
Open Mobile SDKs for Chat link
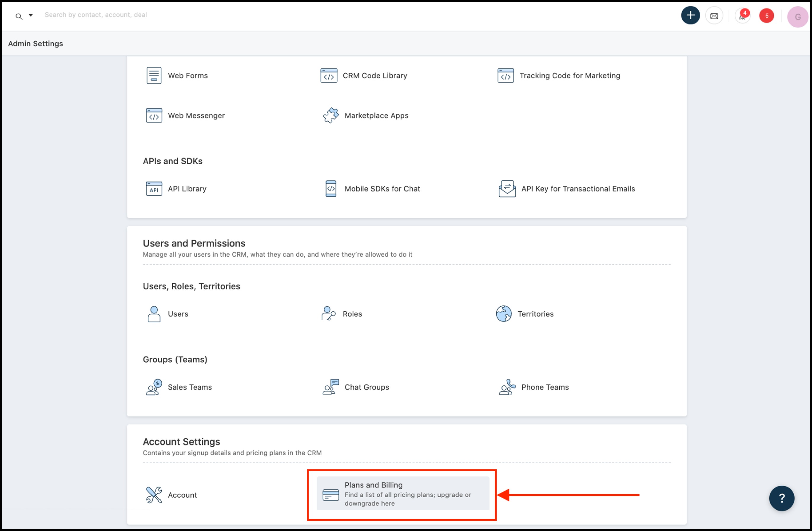382,189
